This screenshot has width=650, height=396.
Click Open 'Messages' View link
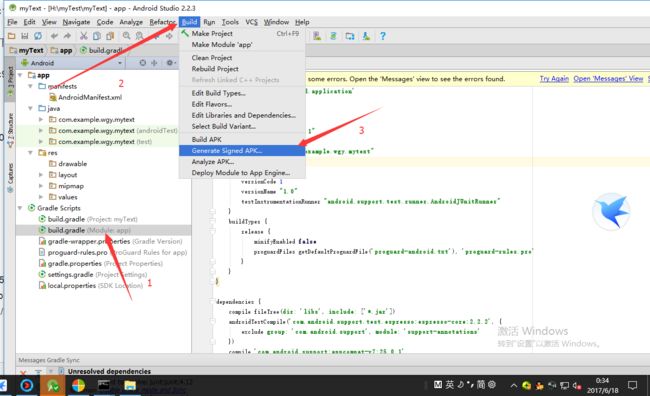click(608, 79)
